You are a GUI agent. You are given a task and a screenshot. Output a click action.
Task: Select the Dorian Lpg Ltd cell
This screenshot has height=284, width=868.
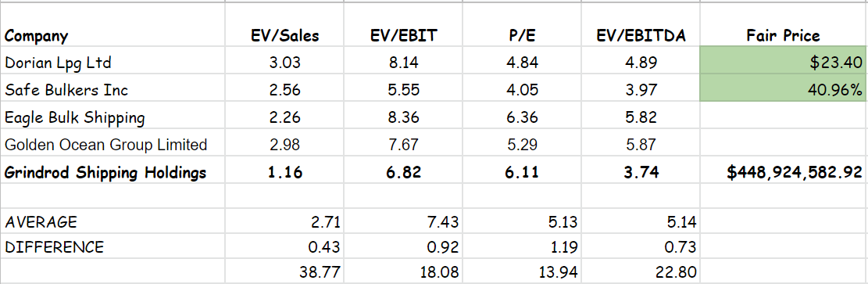(x=113, y=62)
